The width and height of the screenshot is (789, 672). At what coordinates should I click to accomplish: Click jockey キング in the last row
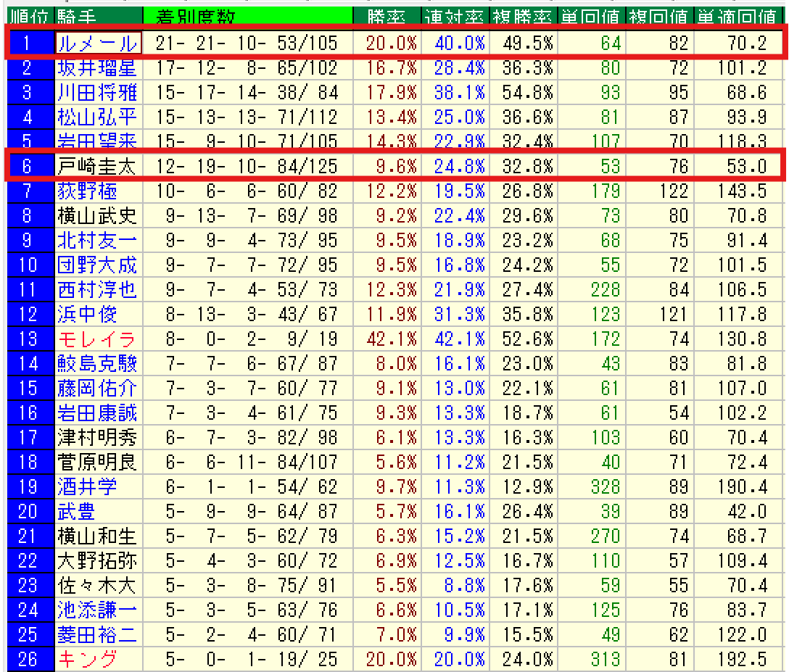coord(87,660)
